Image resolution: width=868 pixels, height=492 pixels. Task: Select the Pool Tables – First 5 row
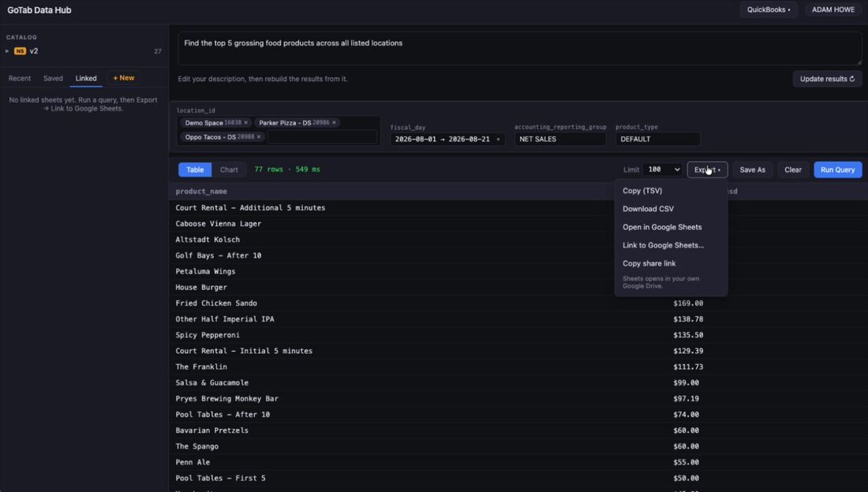tap(518, 478)
